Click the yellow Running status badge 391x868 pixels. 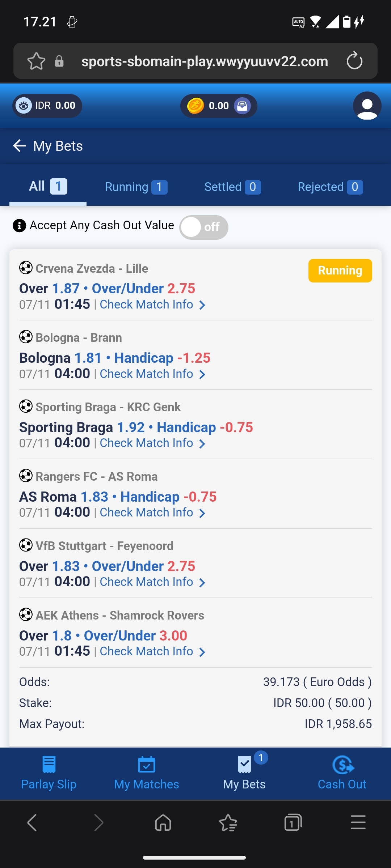coord(340,271)
